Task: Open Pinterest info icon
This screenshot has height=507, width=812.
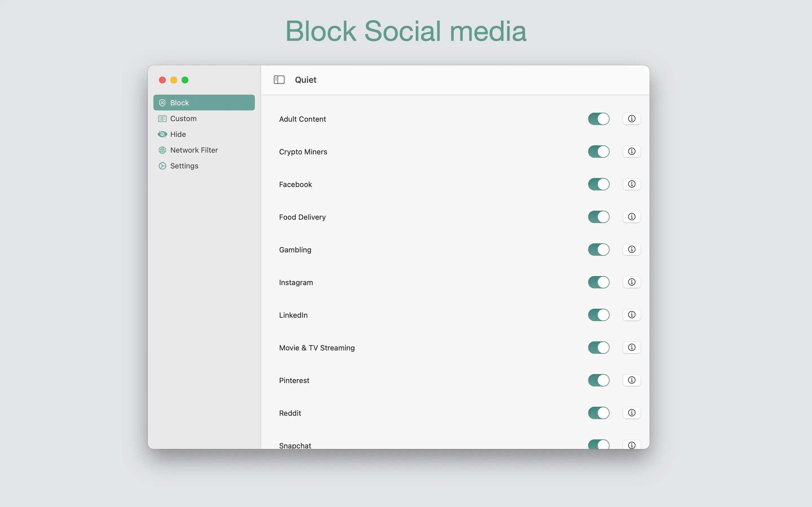Action: click(632, 380)
